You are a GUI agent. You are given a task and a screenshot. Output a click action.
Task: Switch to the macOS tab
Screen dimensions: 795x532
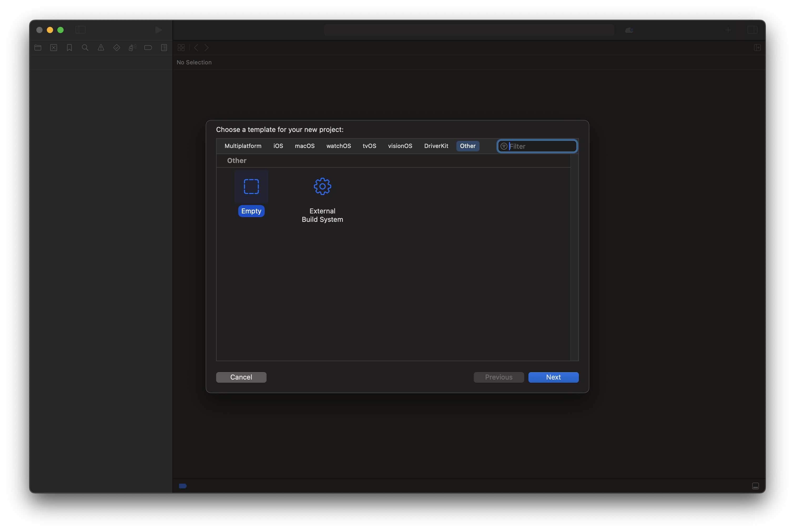(x=305, y=146)
